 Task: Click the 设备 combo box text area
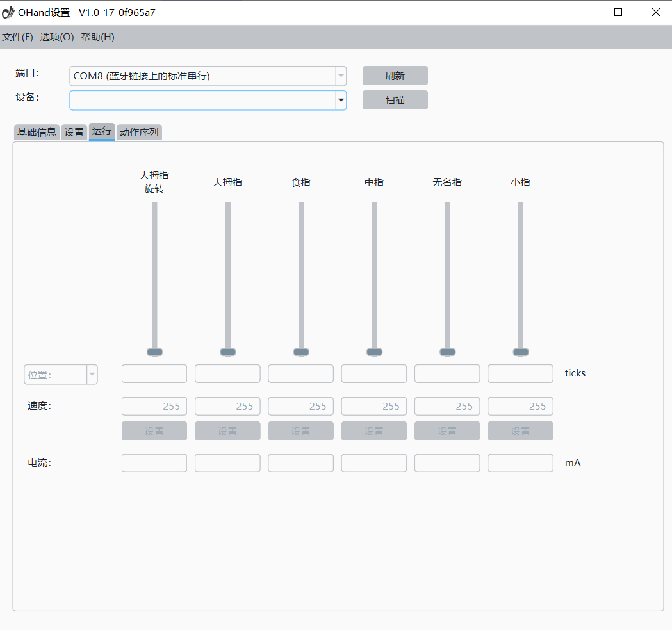point(202,101)
